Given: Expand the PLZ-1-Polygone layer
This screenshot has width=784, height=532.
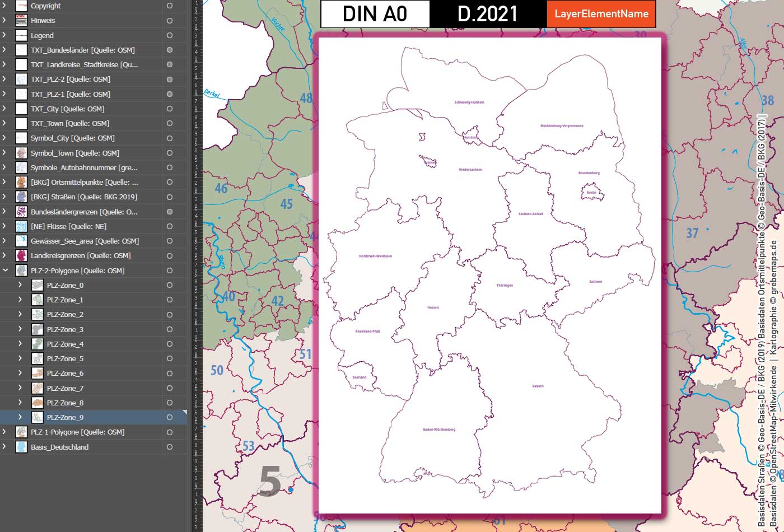Looking at the screenshot, I should pos(4,432).
